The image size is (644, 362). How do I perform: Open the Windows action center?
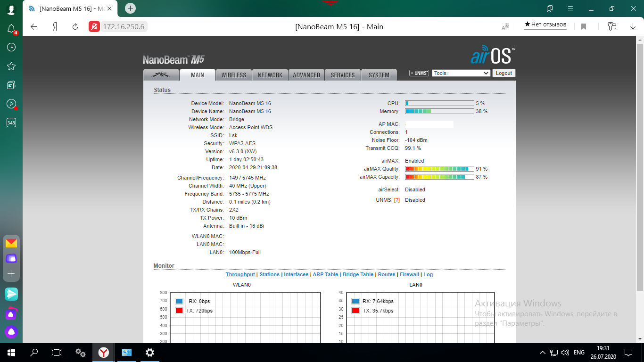[629, 353]
